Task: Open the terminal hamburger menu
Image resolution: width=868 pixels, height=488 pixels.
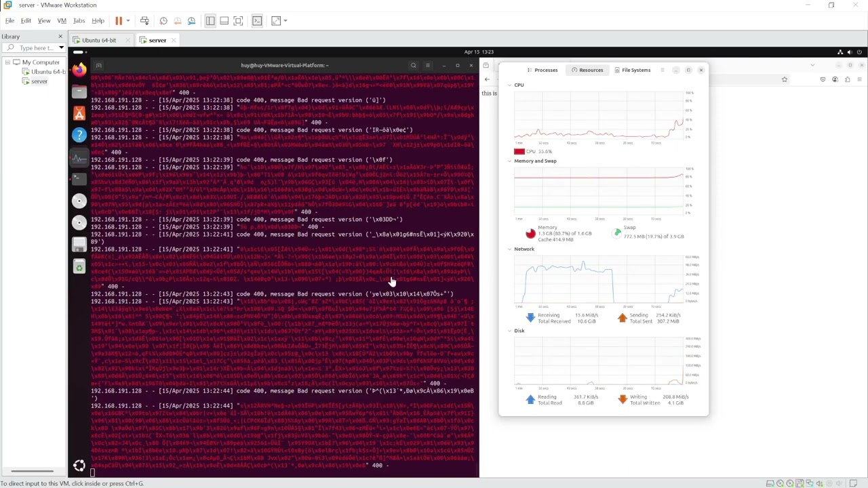Action: [427, 66]
